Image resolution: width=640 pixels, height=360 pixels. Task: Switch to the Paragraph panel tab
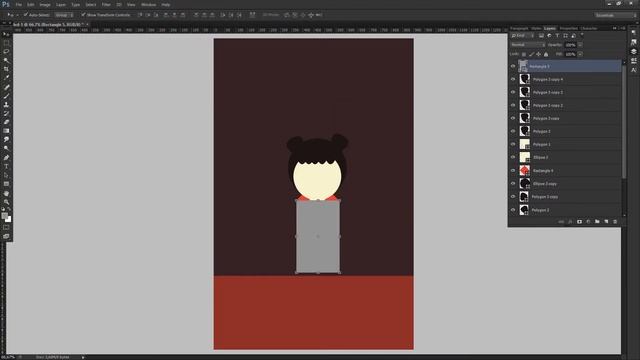[x=519, y=28]
